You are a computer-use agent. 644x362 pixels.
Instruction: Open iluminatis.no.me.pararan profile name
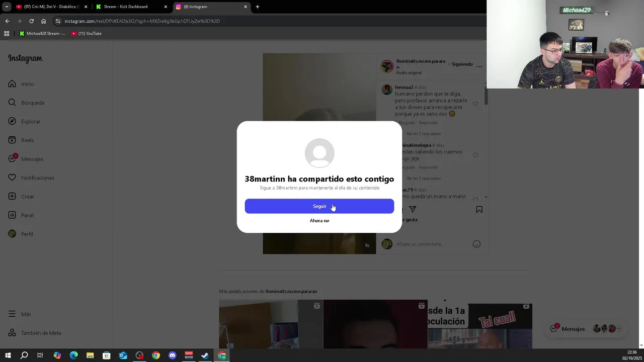[421, 64]
